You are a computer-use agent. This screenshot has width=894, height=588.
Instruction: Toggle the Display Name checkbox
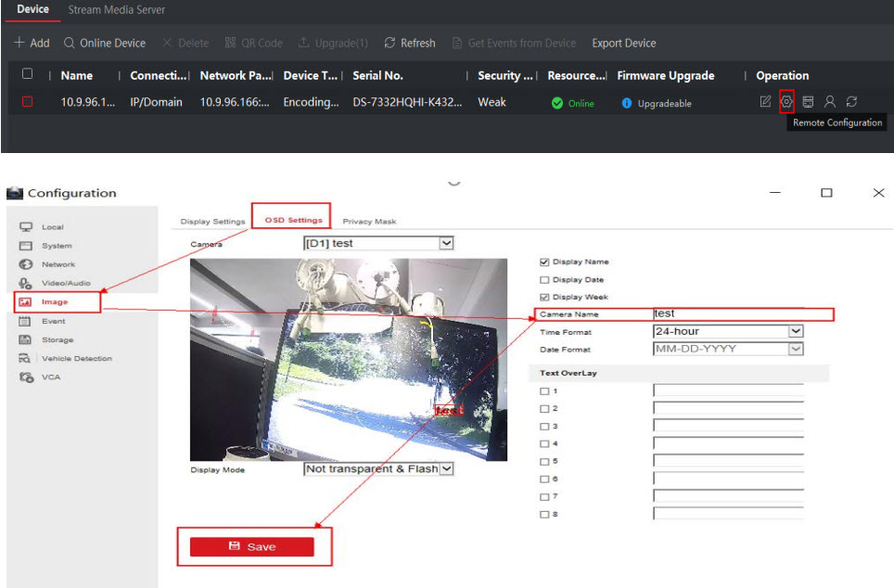(x=544, y=262)
